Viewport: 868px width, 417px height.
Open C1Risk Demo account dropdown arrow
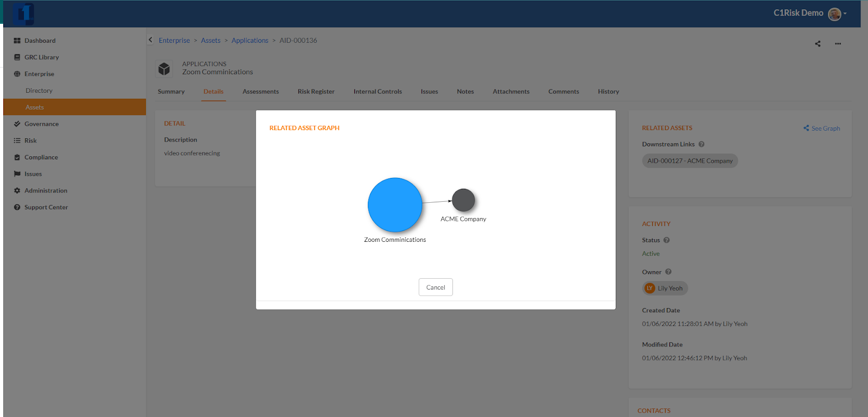[x=845, y=14]
